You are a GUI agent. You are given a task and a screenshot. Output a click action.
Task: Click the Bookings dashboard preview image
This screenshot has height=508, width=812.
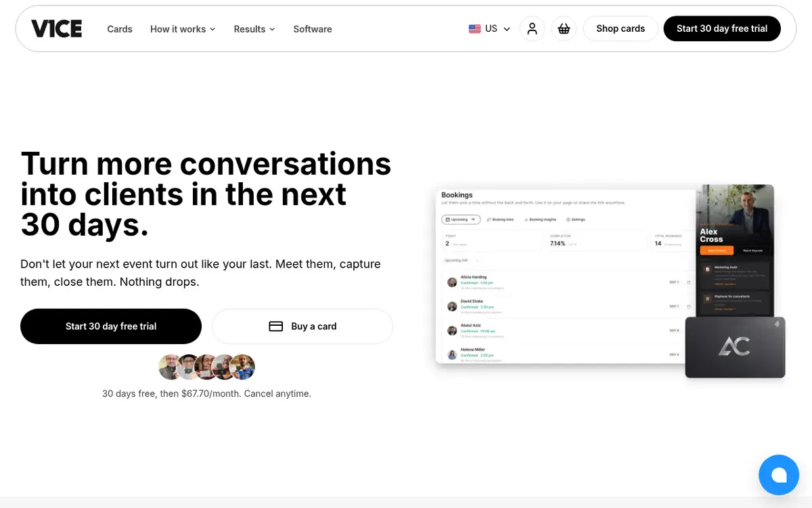566,276
